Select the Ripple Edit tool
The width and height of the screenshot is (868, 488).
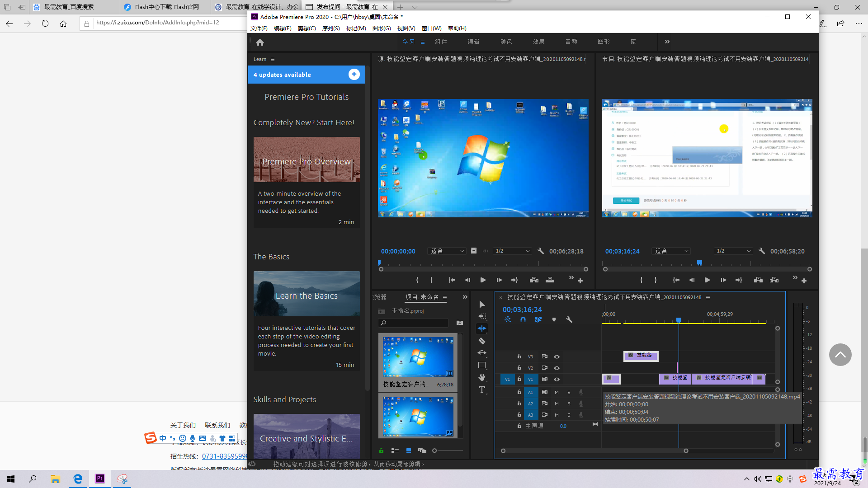coord(482,328)
